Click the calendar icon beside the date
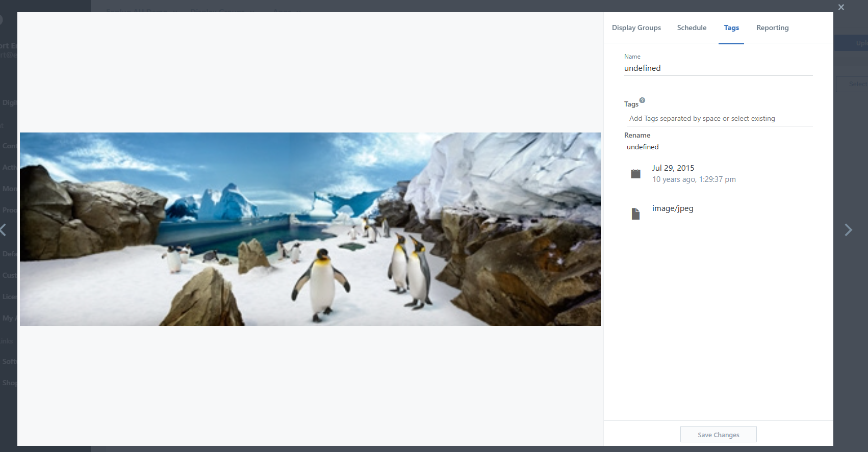 [635, 174]
